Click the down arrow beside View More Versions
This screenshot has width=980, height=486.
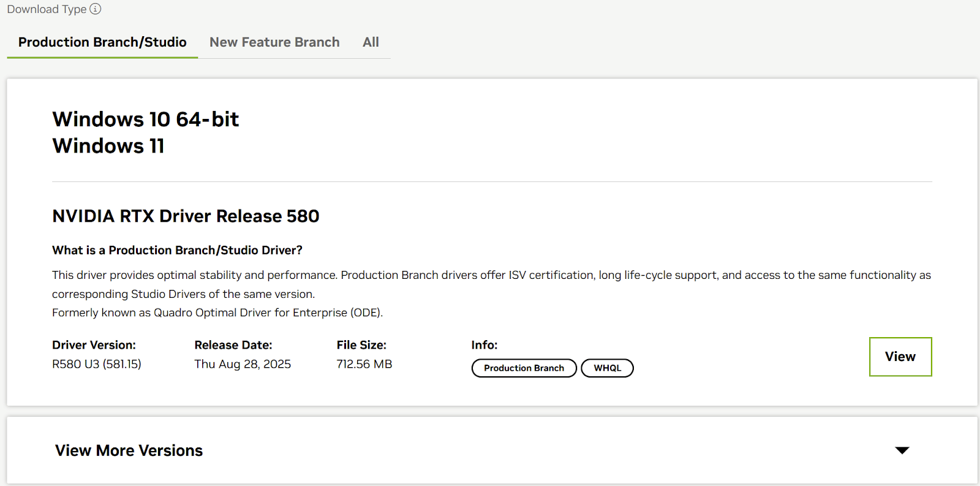(x=902, y=450)
